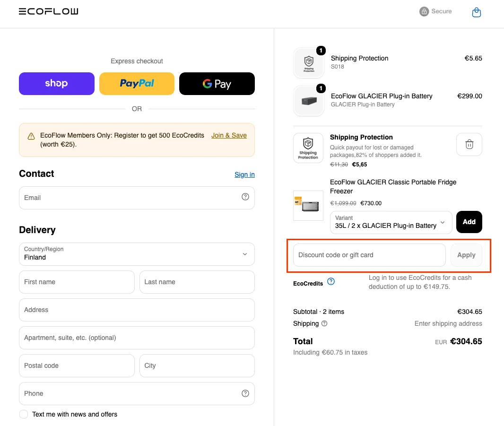Screen dimensions: 504x426
Task: Focus the Address field
Action: (x=137, y=310)
